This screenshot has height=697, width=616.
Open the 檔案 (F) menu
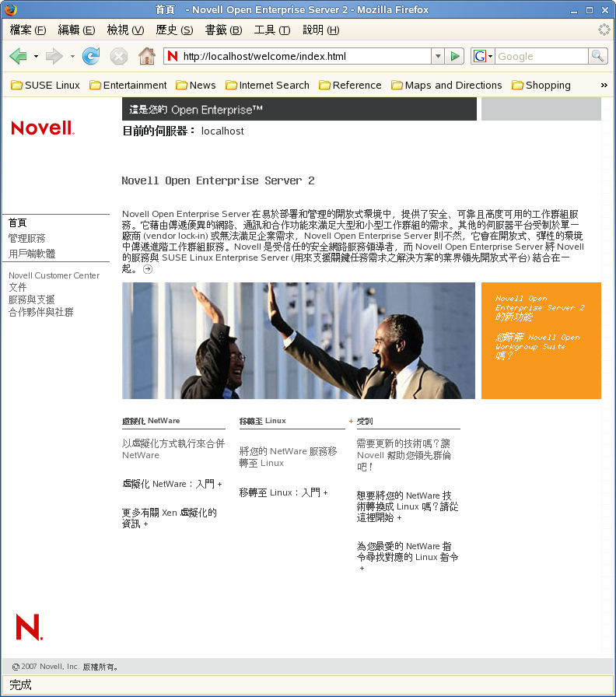click(27, 30)
